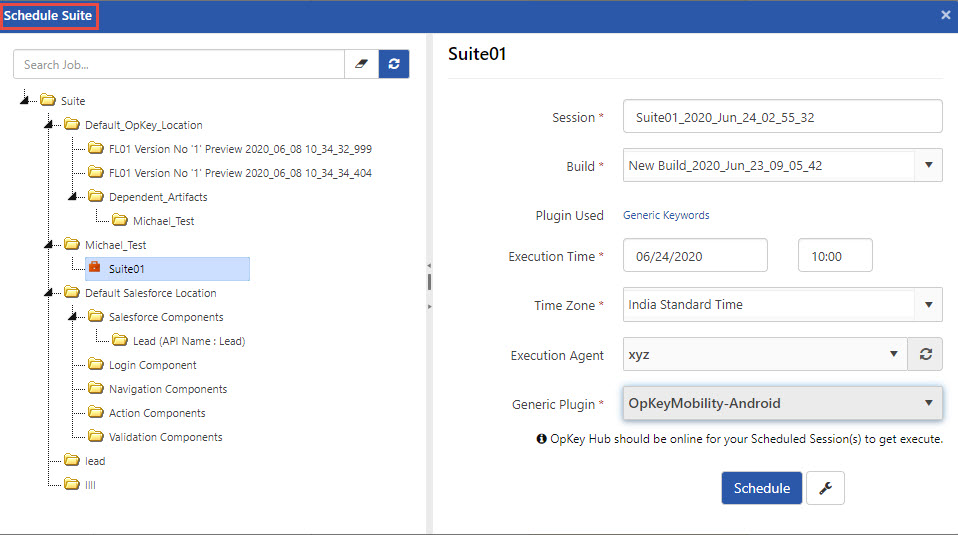The width and height of the screenshot is (958, 535).
Task: Collapse the Default Salesforce Location node
Action: (48, 293)
